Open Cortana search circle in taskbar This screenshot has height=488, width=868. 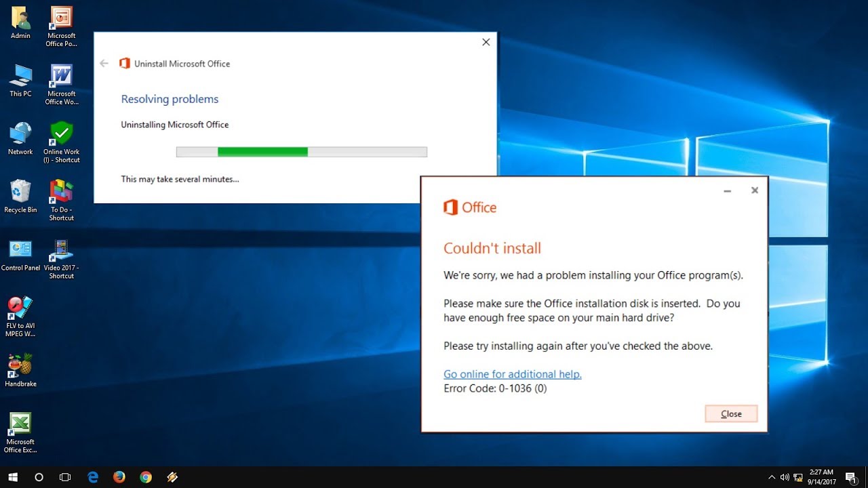tap(39, 477)
